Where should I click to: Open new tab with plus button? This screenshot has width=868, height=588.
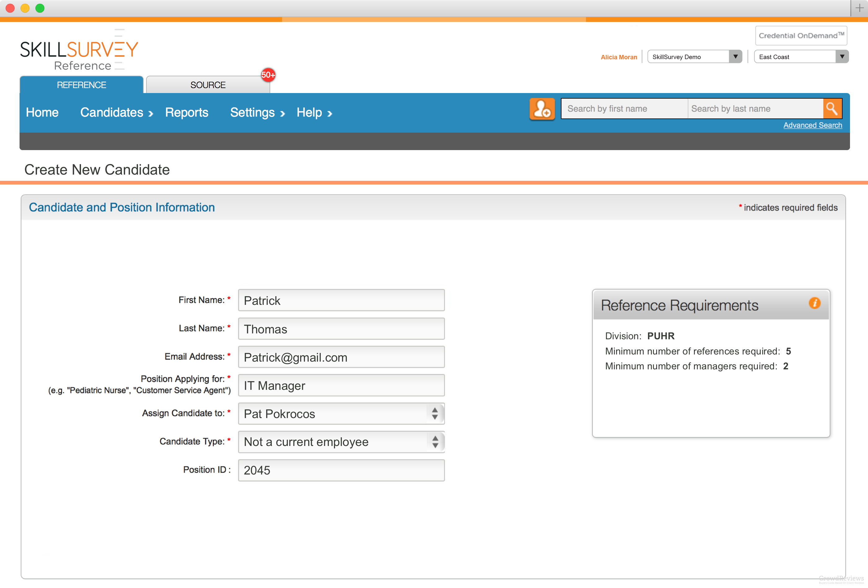click(859, 8)
